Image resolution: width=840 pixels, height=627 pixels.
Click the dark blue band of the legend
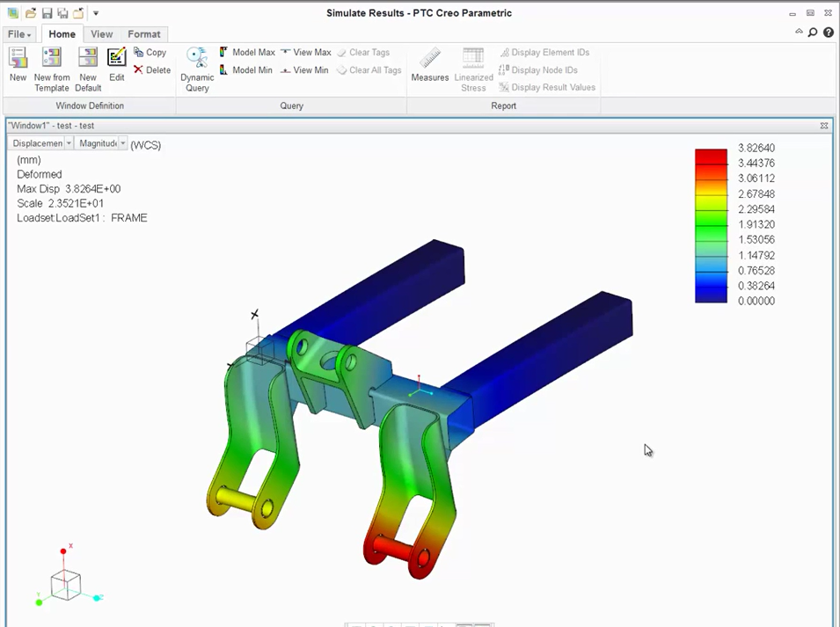[x=711, y=293]
